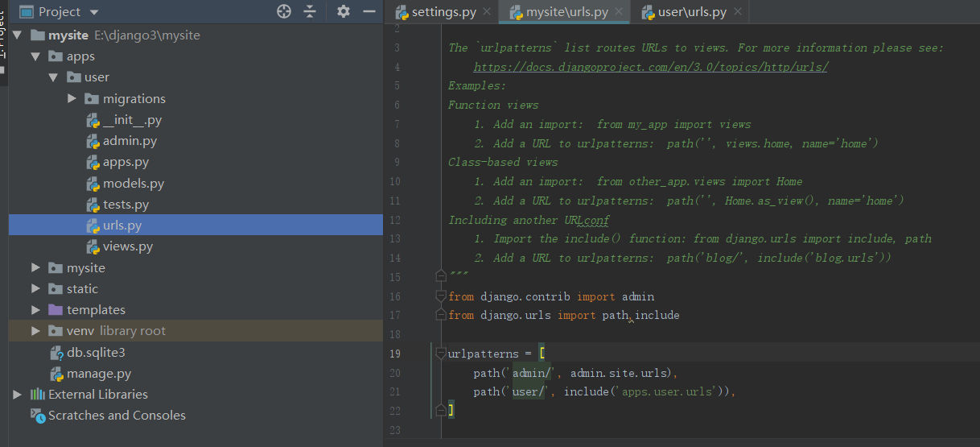Open the docs.djangoproject.com link

651,67
